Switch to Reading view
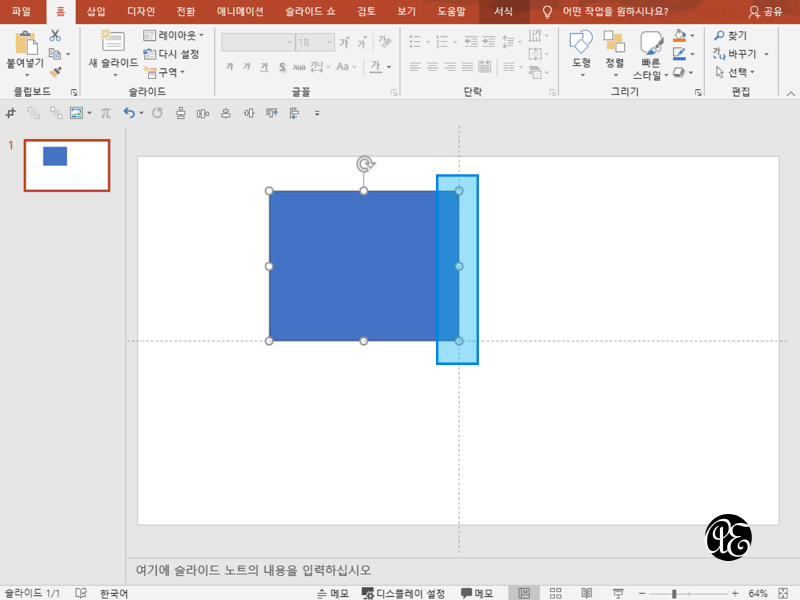Viewport: 800px width, 600px height. click(587, 593)
